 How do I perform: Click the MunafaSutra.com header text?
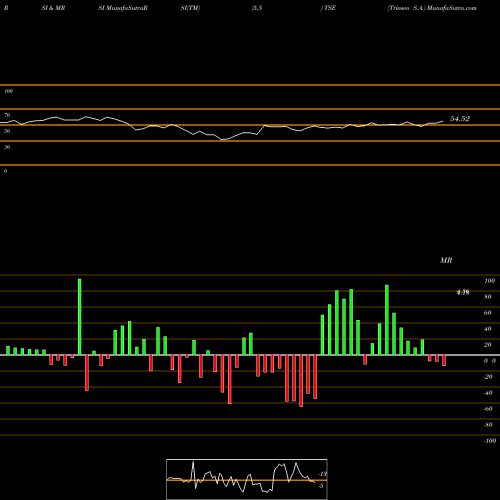coord(452,8)
